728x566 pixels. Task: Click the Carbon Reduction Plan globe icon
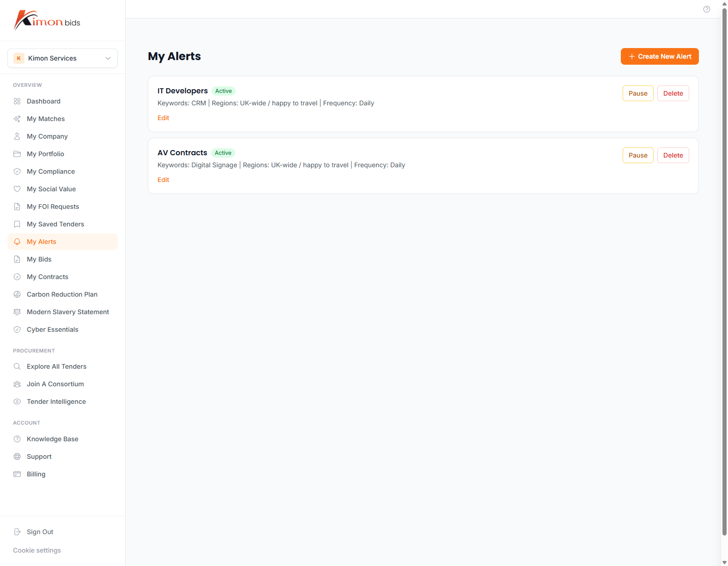point(17,294)
